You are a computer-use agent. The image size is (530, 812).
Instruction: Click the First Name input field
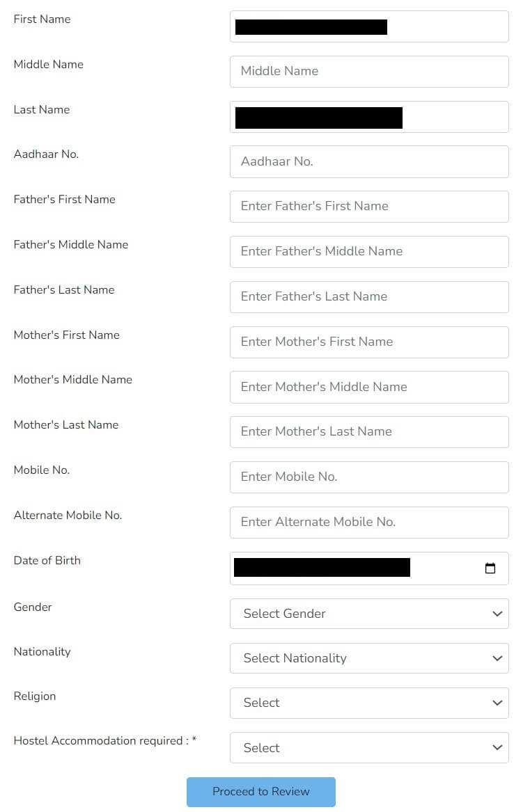click(369, 26)
